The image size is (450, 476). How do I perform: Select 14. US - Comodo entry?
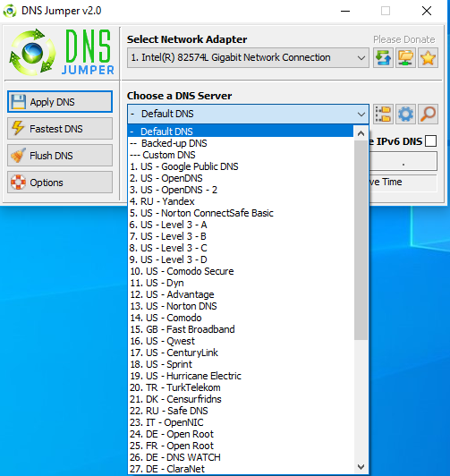(241, 318)
